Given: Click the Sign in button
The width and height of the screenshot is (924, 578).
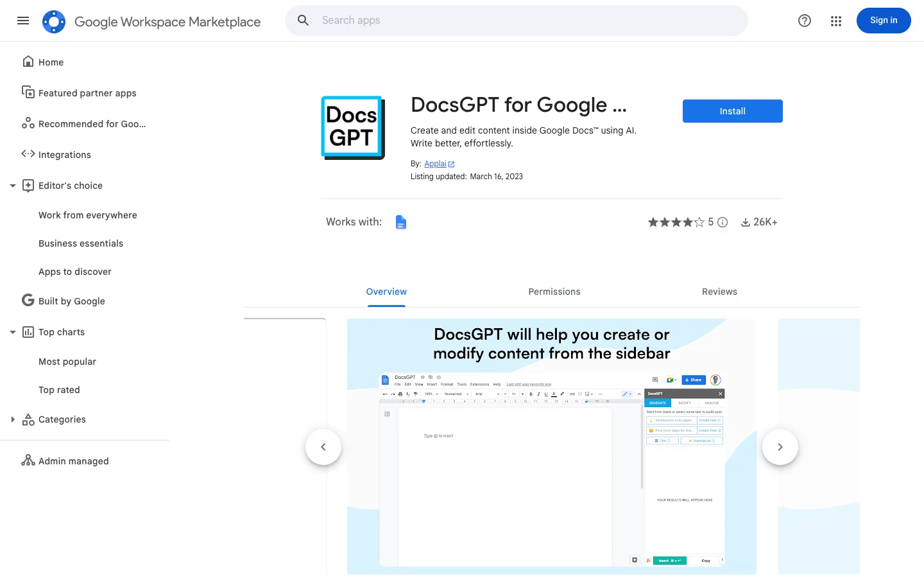Looking at the screenshot, I should [x=884, y=21].
